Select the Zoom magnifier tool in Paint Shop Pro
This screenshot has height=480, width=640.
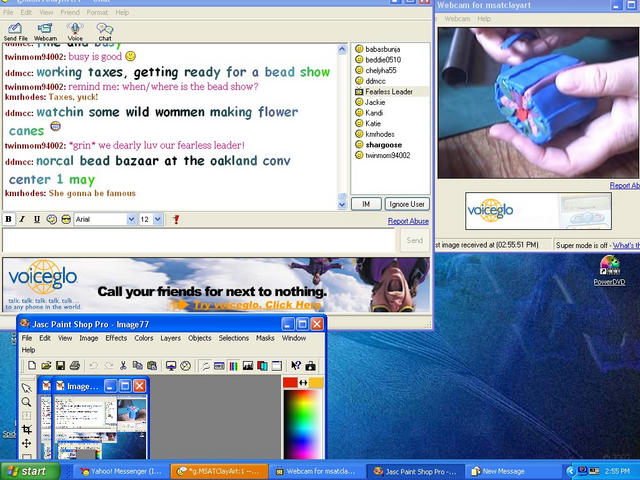tap(27, 402)
